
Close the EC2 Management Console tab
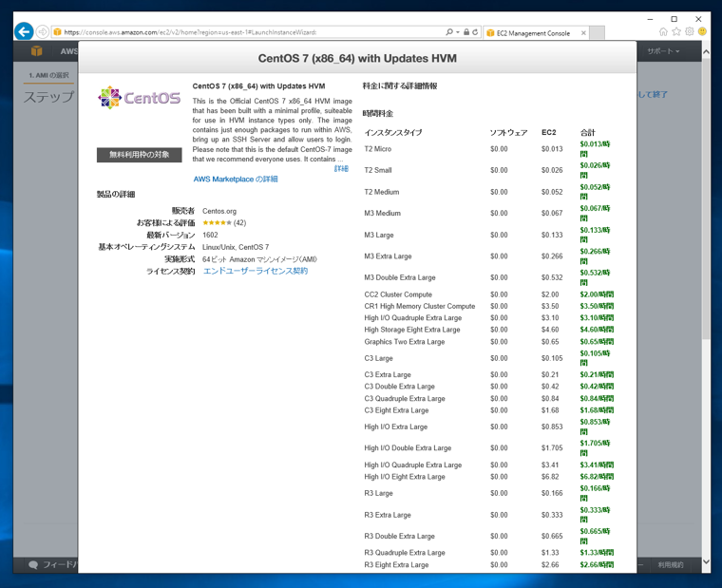point(583,32)
